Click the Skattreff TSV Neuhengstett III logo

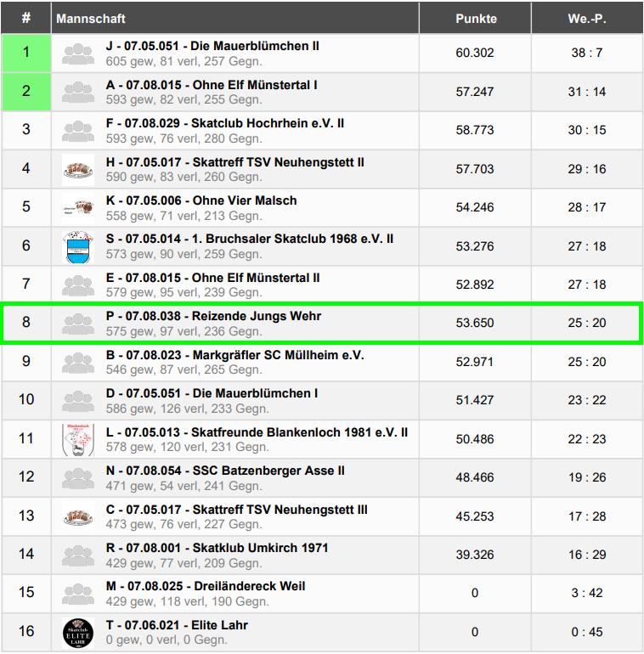point(78,517)
